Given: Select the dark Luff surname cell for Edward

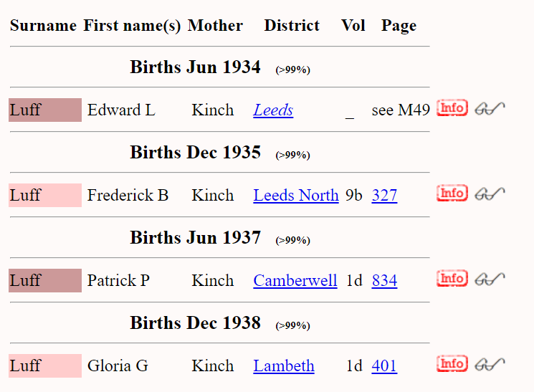Looking at the screenshot, I should (44, 110).
